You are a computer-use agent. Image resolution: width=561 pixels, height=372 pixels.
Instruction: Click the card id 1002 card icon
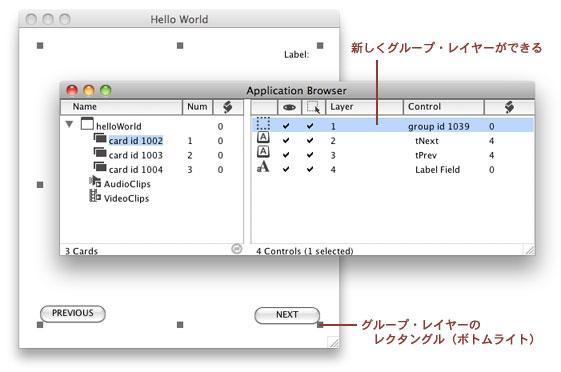click(x=100, y=138)
